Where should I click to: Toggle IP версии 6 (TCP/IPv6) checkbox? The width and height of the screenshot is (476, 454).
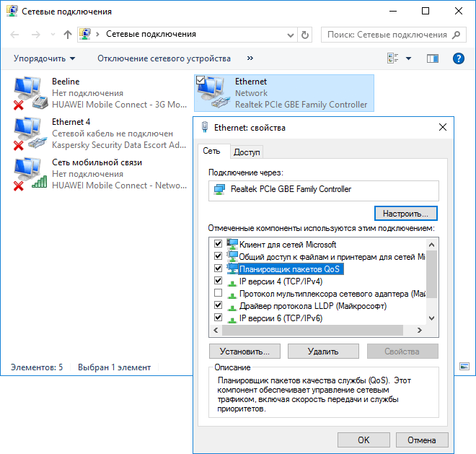(x=218, y=318)
